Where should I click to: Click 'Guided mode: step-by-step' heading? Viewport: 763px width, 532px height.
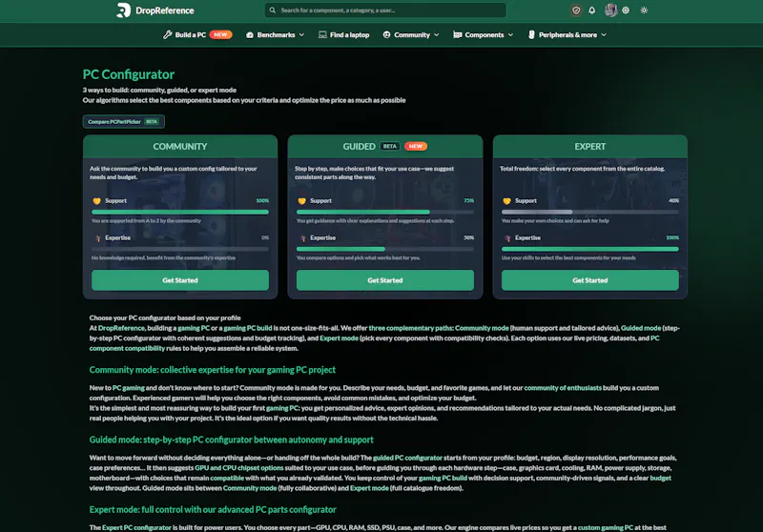pyautogui.click(x=231, y=440)
